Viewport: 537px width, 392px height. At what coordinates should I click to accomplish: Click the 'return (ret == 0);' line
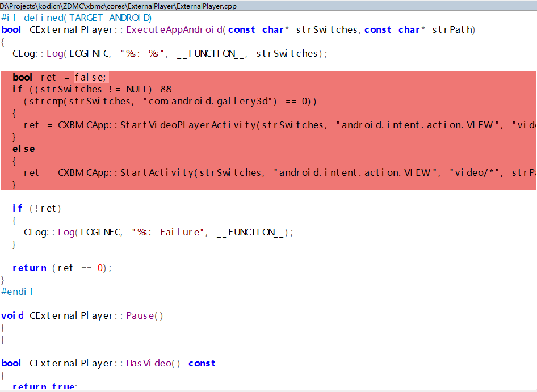(62, 268)
